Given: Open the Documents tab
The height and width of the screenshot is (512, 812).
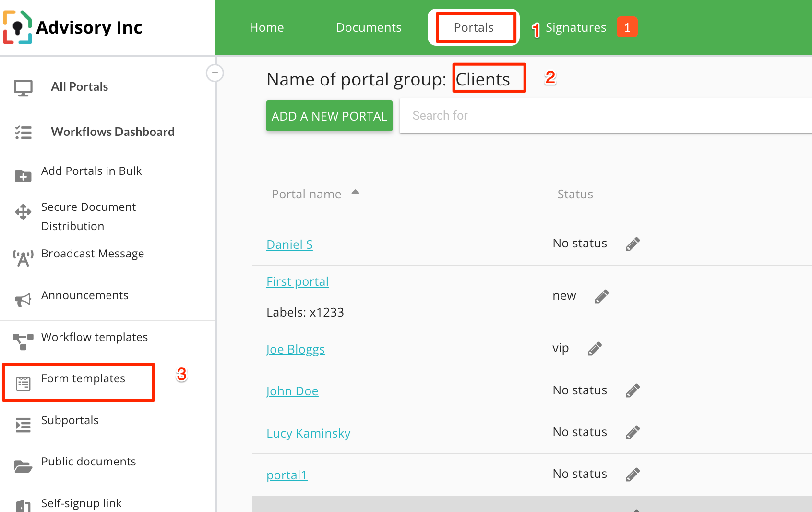Looking at the screenshot, I should point(369,28).
